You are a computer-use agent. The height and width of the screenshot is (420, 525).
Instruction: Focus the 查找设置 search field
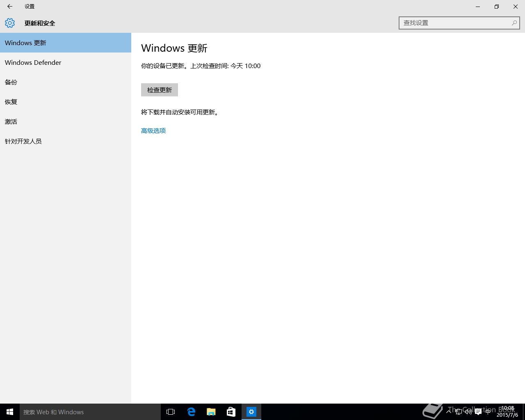pos(459,23)
